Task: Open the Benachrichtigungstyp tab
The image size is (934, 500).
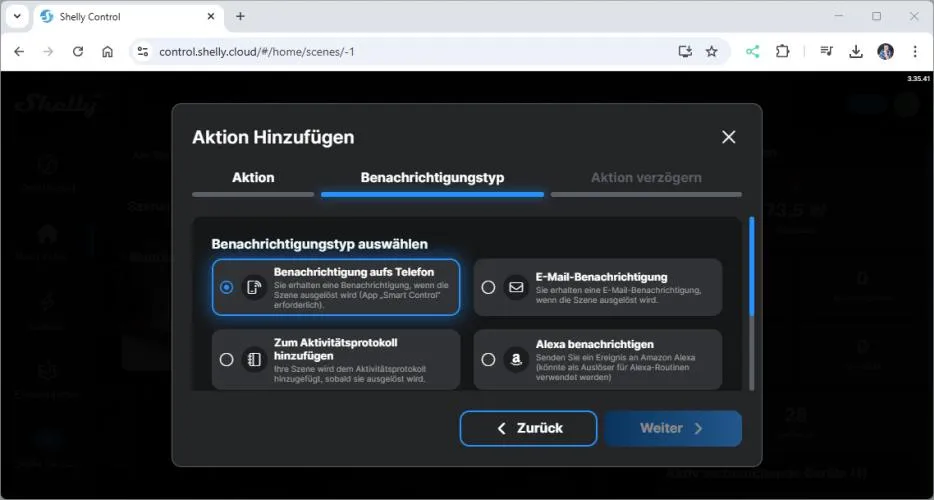Action: (x=432, y=178)
